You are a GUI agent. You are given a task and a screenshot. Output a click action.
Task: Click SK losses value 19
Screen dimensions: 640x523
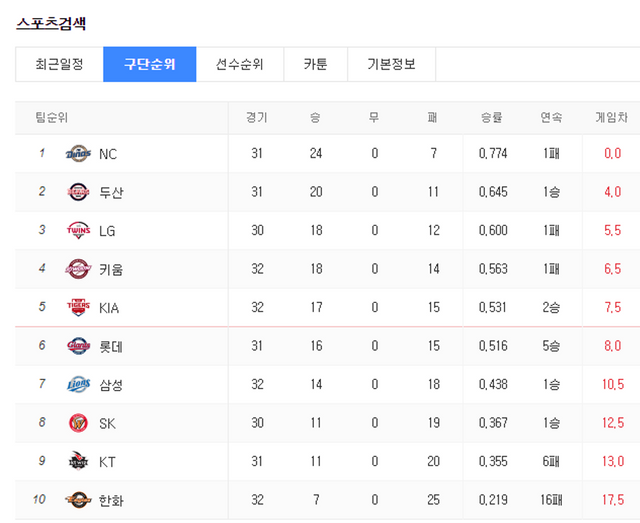433,423
